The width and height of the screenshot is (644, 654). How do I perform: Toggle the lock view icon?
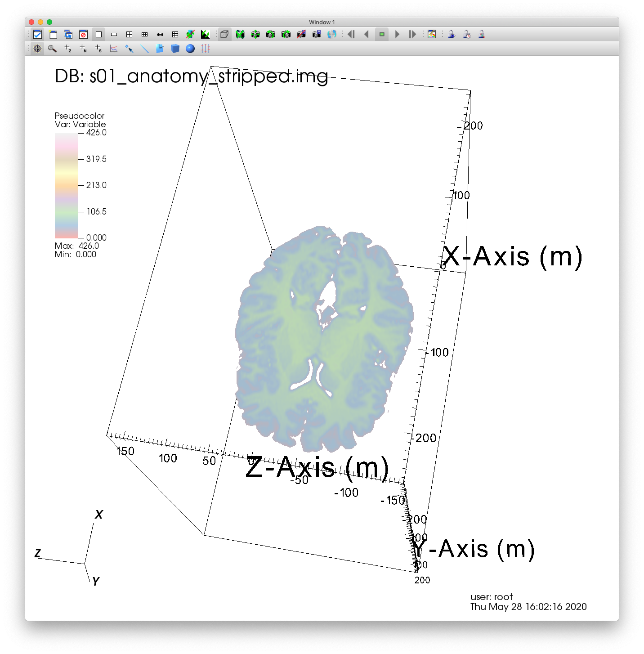(x=452, y=34)
